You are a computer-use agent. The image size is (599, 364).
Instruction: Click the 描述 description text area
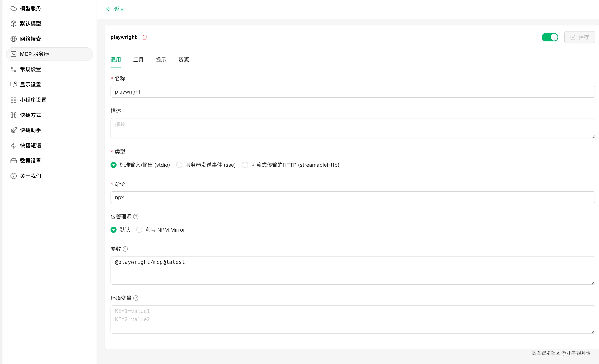[x=352, y=128]
